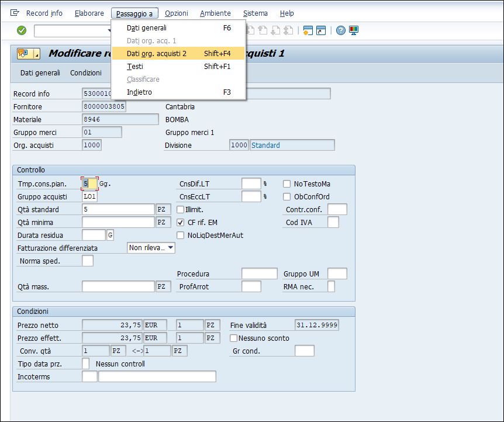Image resolution: width=504 pixels, height=422 pixels.
Task: Open the Ambiente menu
Action: tap(215, 13)
